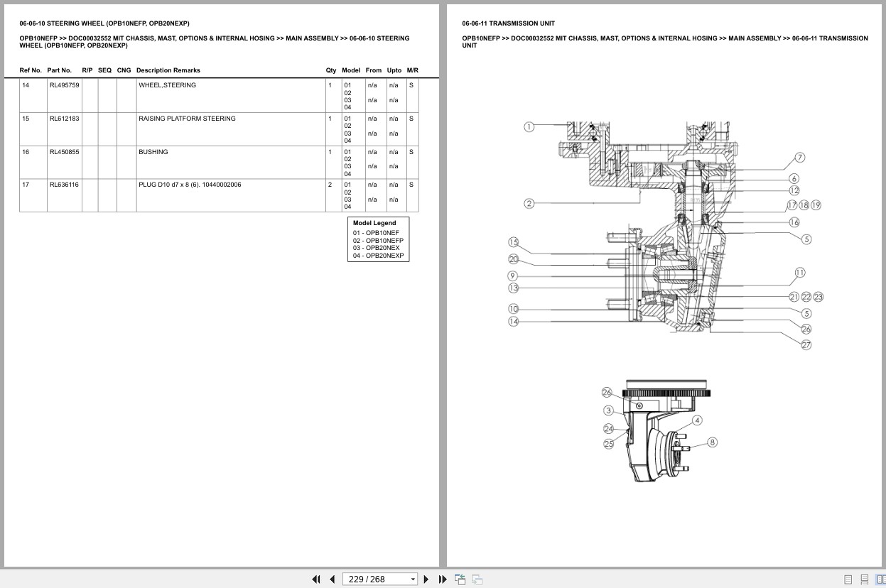
Task: Click callout 2 on transmission diagram
Action: tap(529, 203)
